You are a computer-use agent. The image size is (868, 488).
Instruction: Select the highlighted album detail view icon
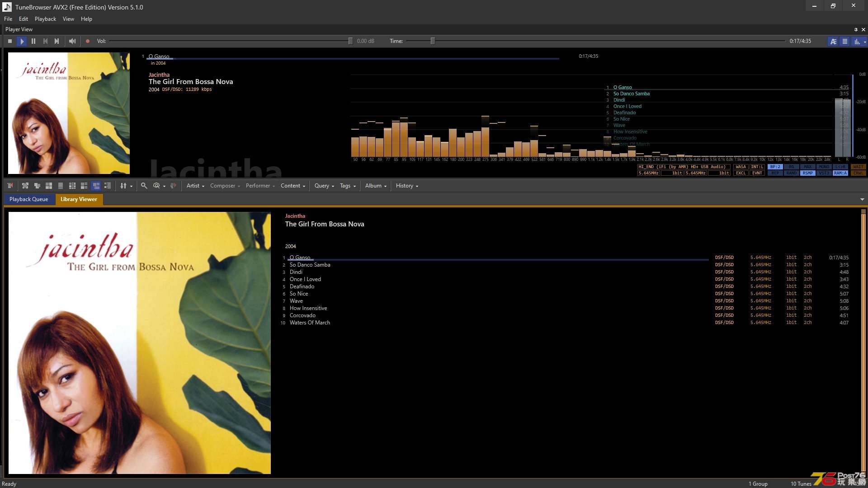point(96,186)
